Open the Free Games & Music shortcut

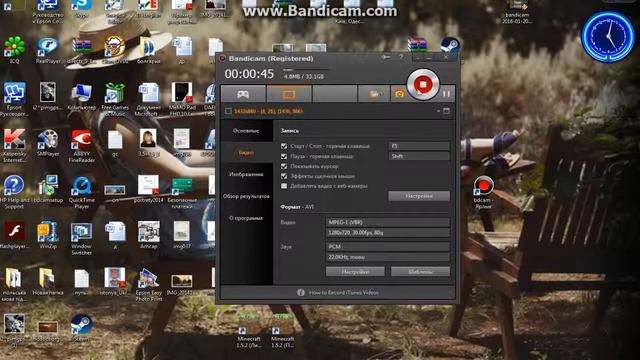[115, 99]
